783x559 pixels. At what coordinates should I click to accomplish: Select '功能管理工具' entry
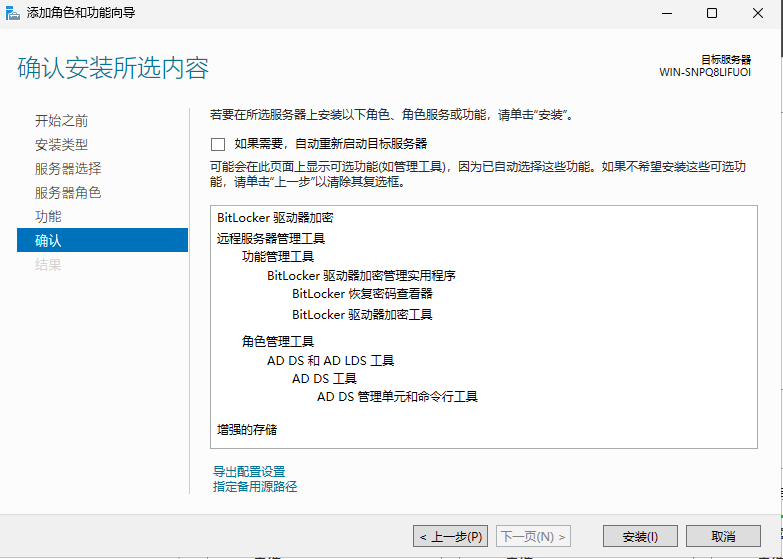(x=278, y=257)
